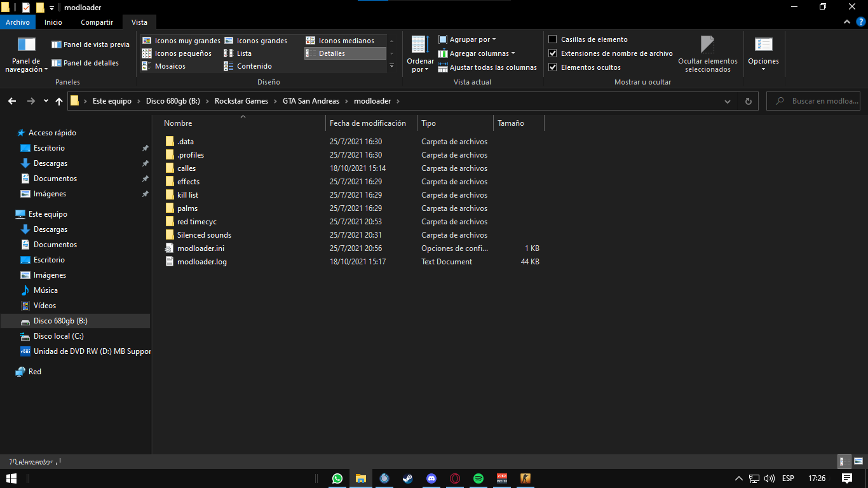Refresh the modloader folder view
The image size is (868, 488).
pyautogui.click(x=748, y=101)
